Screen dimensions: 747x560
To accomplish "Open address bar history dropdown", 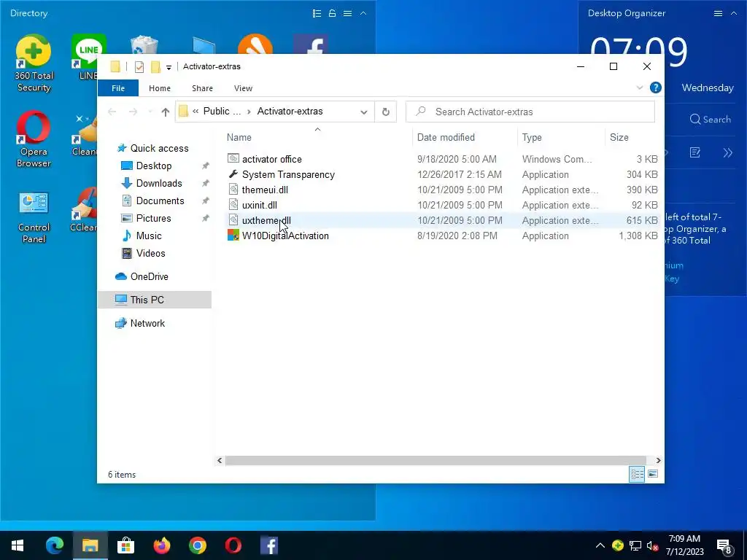I will coord(364,112).
